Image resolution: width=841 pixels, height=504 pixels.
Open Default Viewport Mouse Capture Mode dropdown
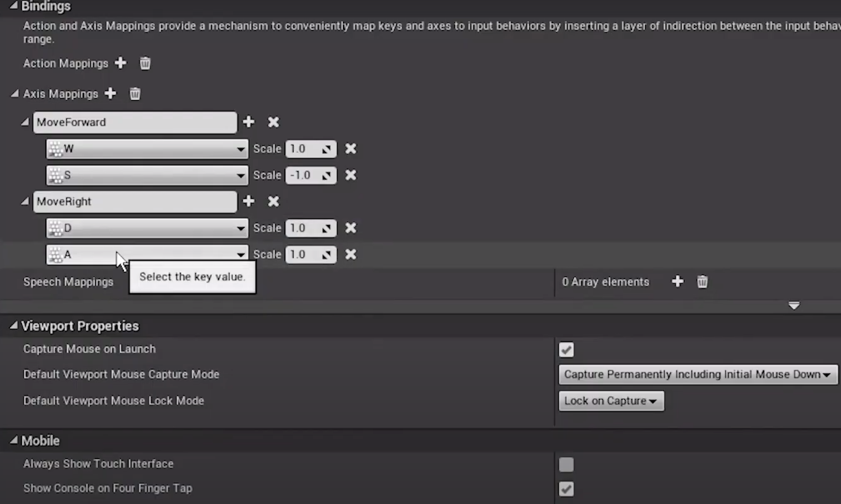[697, 375]
